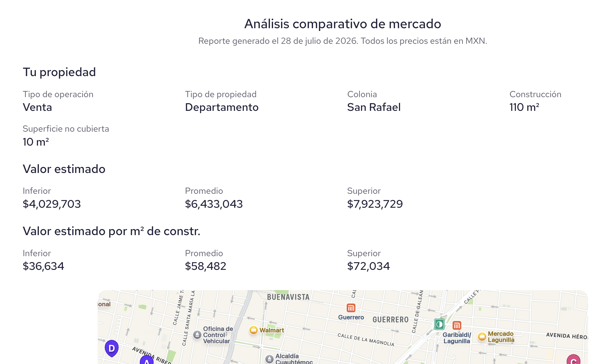Screen dimensions: 614x364
Task: Click the Oficina de Control Vehicular icon
Action: pos(197,335)
